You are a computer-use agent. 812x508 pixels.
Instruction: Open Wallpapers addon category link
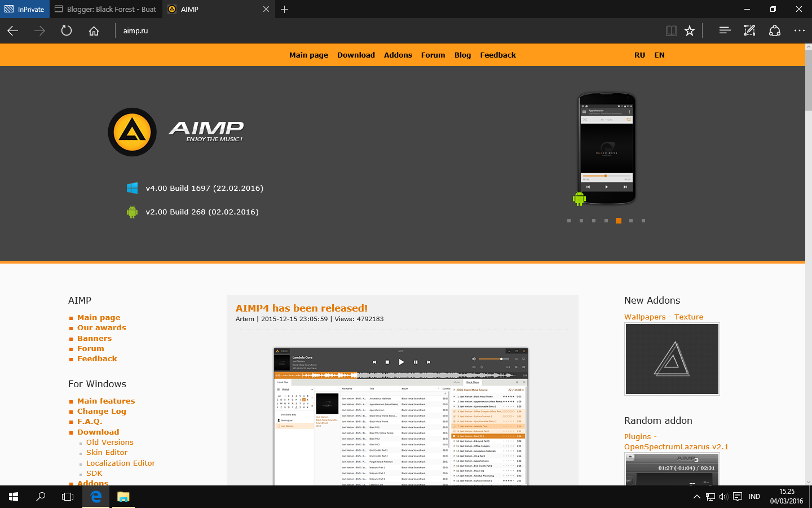[645, 317]
